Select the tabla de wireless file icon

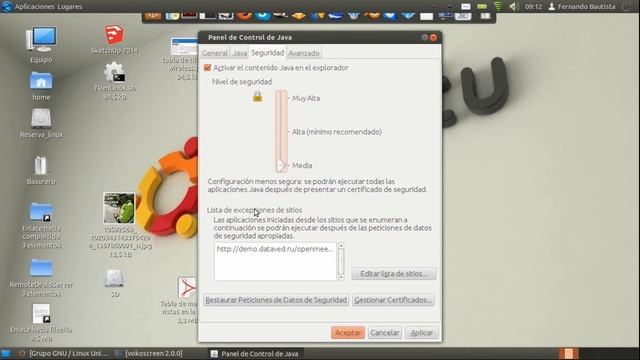pyautogui.click(x=184, y=46)
